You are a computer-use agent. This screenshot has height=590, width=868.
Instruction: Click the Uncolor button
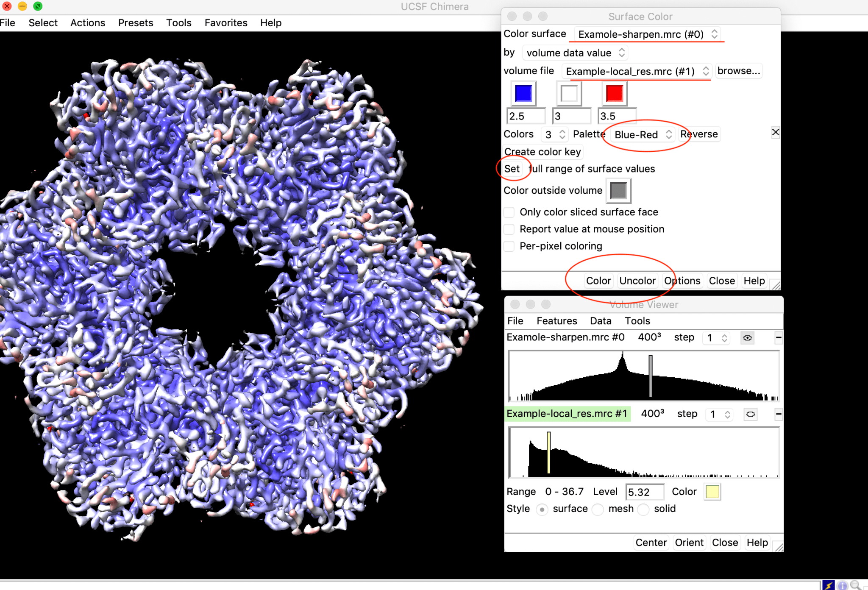click(637, 281)
